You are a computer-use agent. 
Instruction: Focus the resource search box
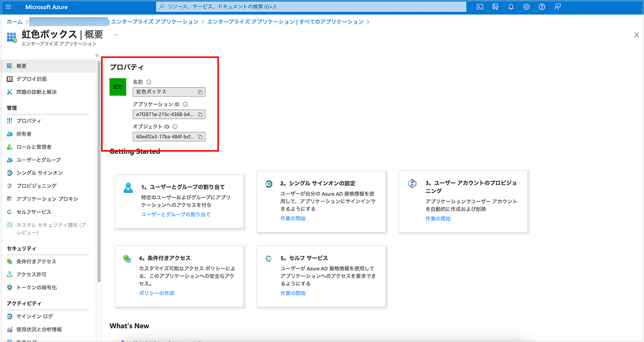point(312,7)
